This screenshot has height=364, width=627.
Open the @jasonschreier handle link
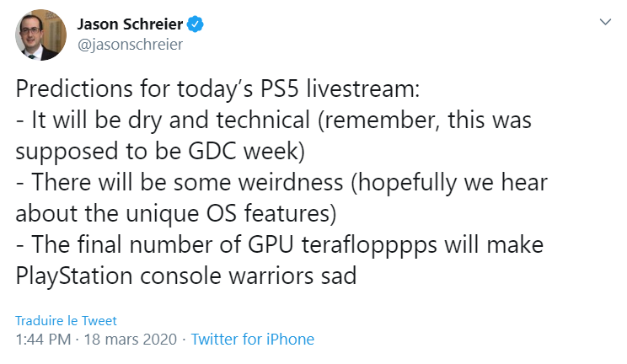point(130,44)
